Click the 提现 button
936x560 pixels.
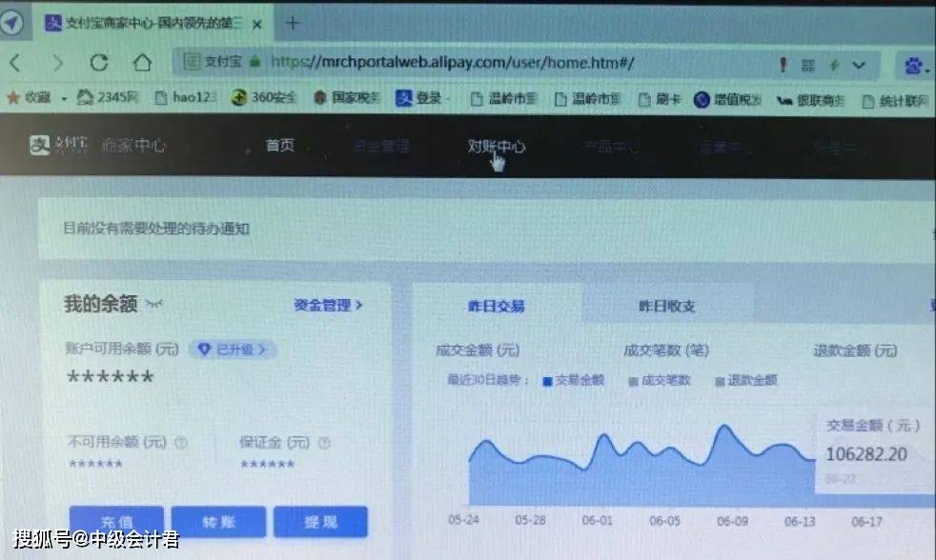click(320, 522)
